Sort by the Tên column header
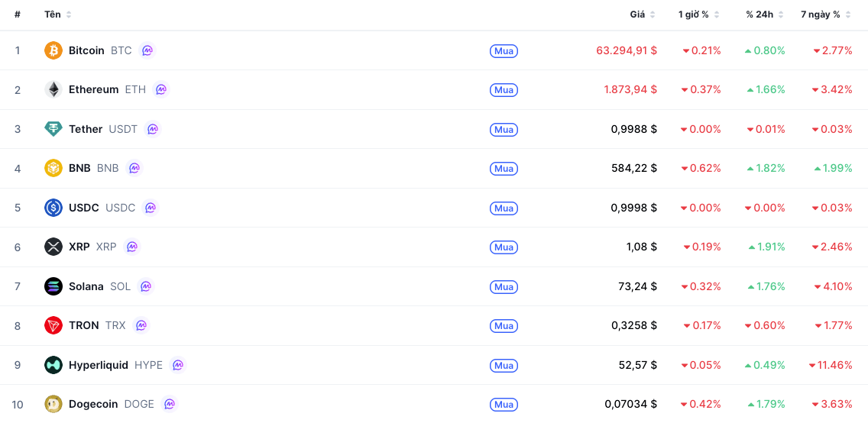Screen dimensions: 868x423 tap(58, 15)
